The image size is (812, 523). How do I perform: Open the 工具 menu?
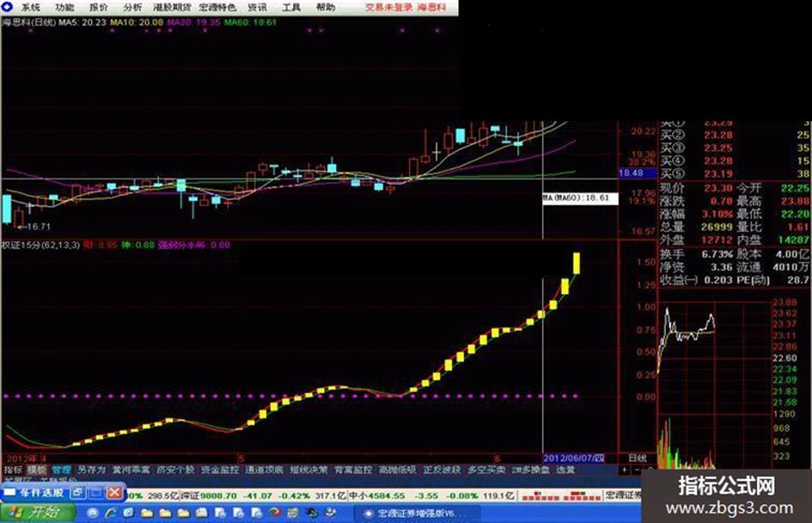pyautogui.click(x=291, y=7)
